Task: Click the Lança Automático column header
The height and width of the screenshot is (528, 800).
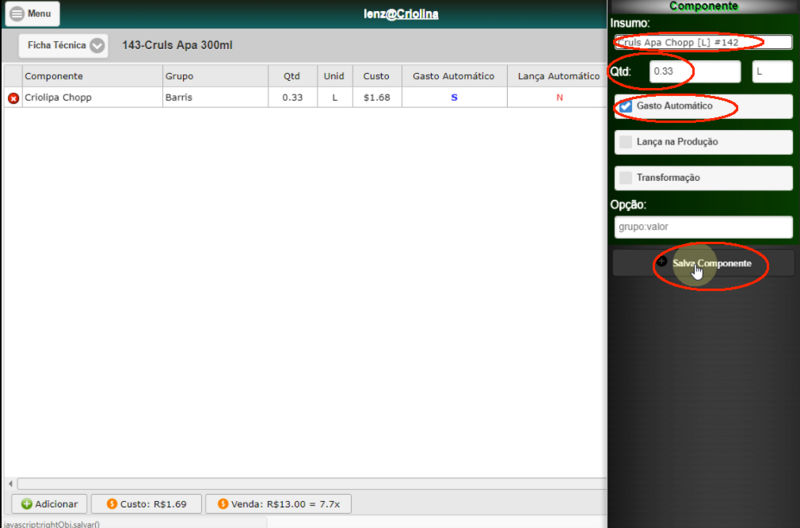Action: coord(558,76)
